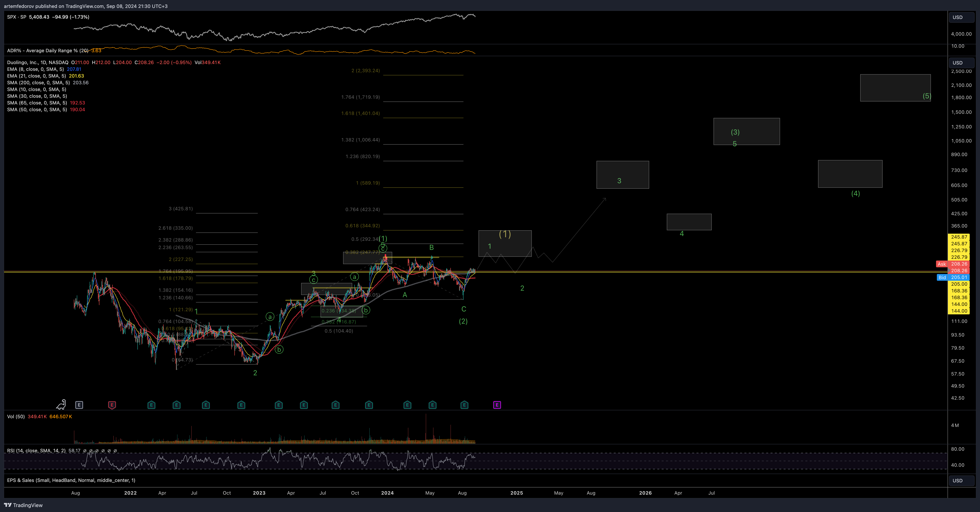Open the green earnings marker near March 2022

pos(151,405)
